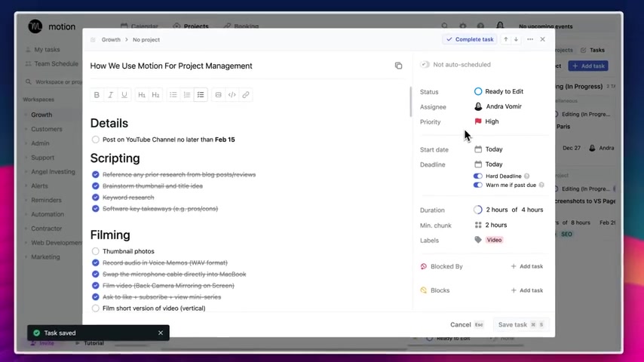This screenshot has height=362, width=644.
Task: Uncheck 'Reference any prior research' item
Action: [96, 175]
